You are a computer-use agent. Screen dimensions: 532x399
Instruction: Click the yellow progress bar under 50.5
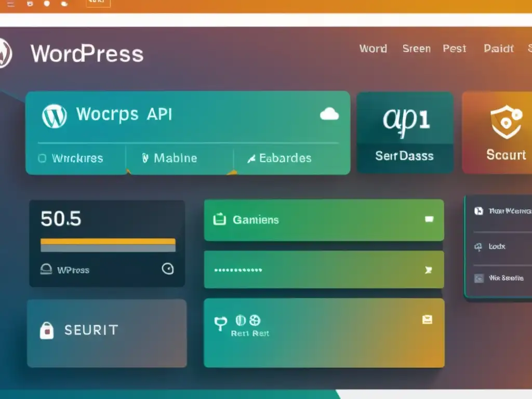click(x=108, y=241)
